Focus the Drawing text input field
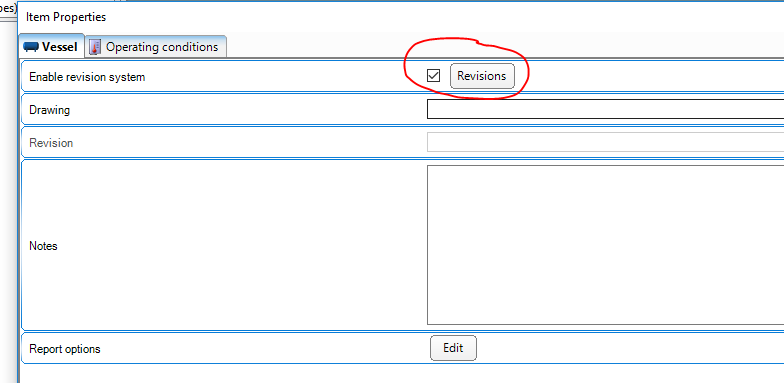 tap(605, 109)
